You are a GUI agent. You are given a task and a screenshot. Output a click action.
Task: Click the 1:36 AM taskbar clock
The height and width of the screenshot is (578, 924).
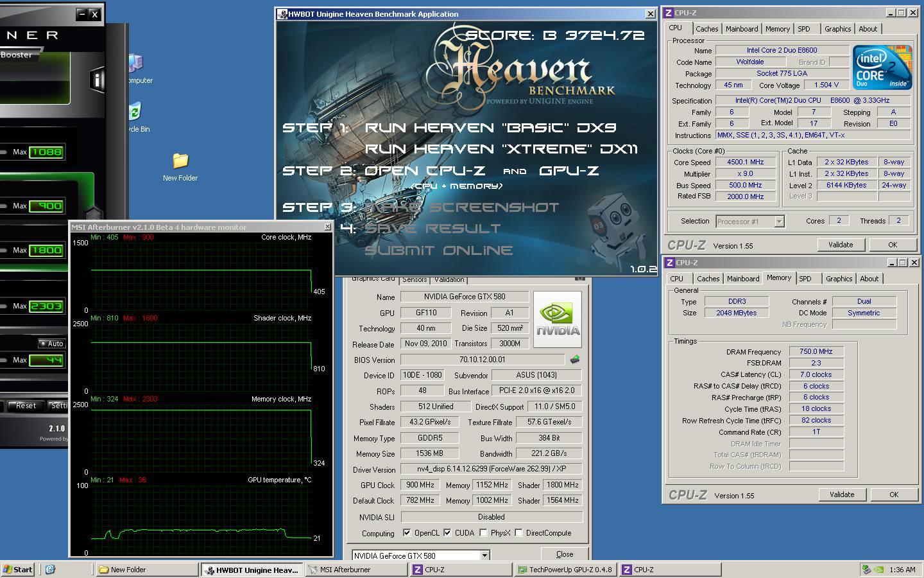tap(902, 570)
